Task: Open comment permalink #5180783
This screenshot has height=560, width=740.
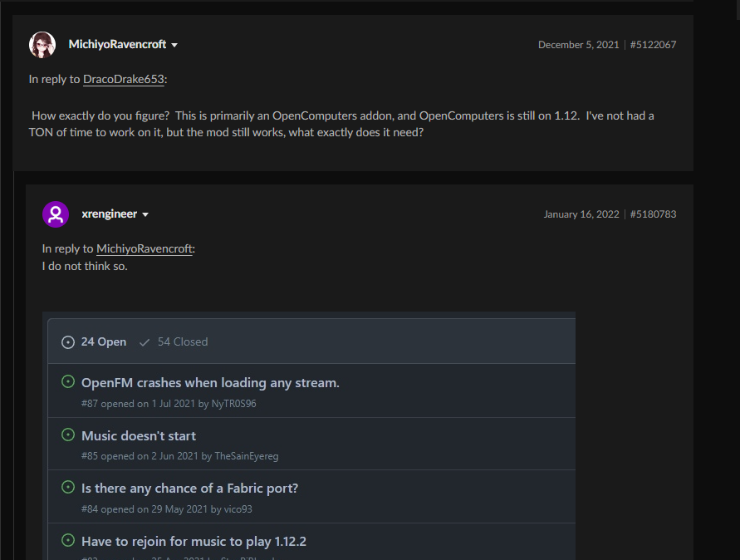Action: coord(653,214)
